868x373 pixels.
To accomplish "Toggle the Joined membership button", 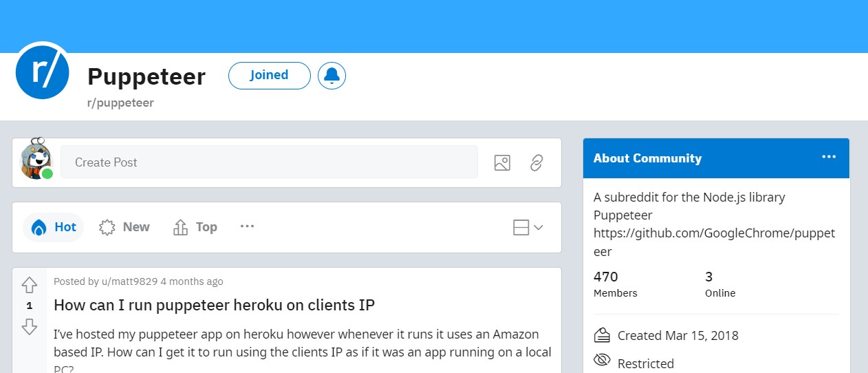I will tap(269, 76).
